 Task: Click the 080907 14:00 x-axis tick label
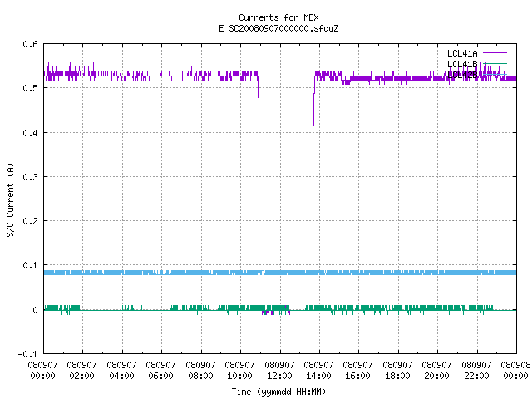click(x=318, y=371)
